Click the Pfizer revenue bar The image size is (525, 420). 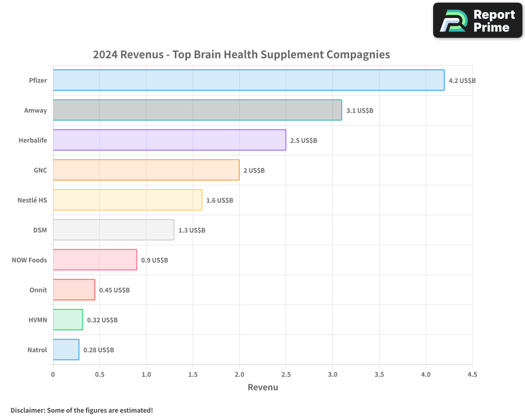(x=248, y=80)
